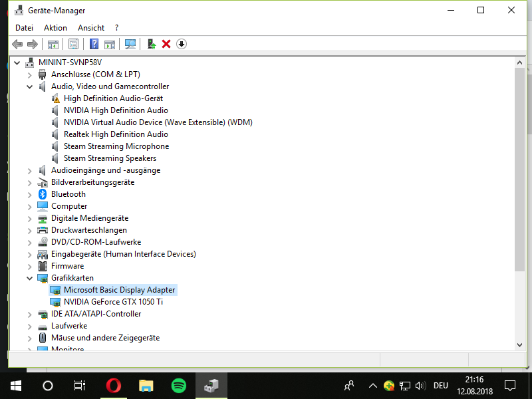Open the Opera browser in the taskbar

click(114, 386)
